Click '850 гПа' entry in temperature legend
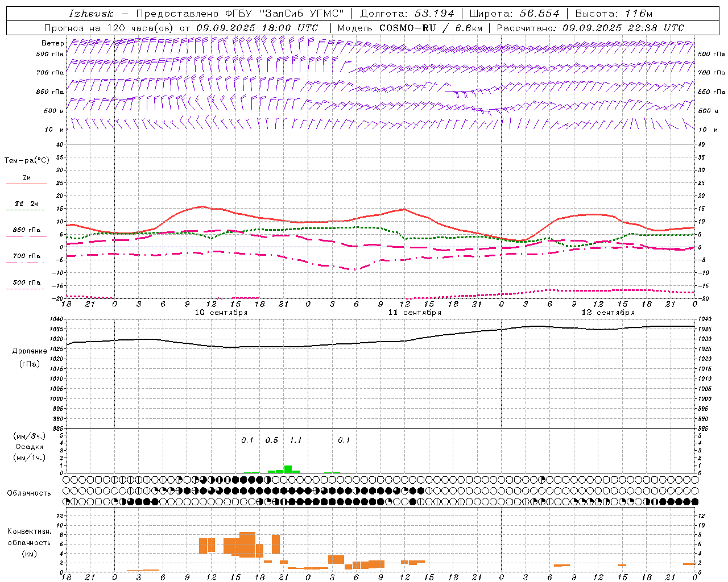728x582 pixels. coord(27,230)
